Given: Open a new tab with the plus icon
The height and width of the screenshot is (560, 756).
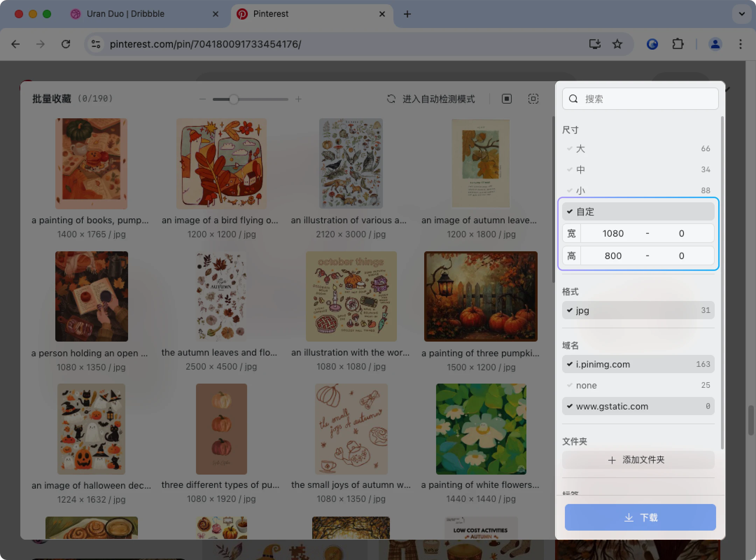Looking at the screenshot, I should pos(407,14).
